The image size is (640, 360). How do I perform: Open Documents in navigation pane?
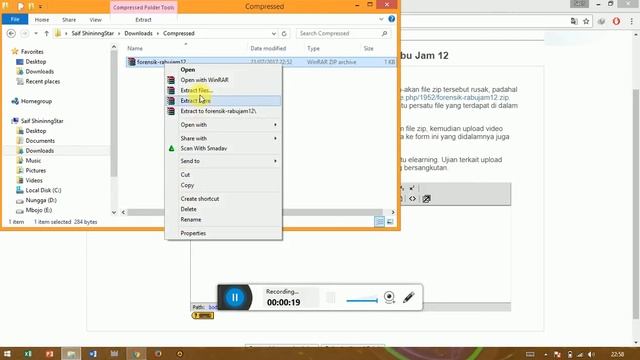(x=40, y=141)
